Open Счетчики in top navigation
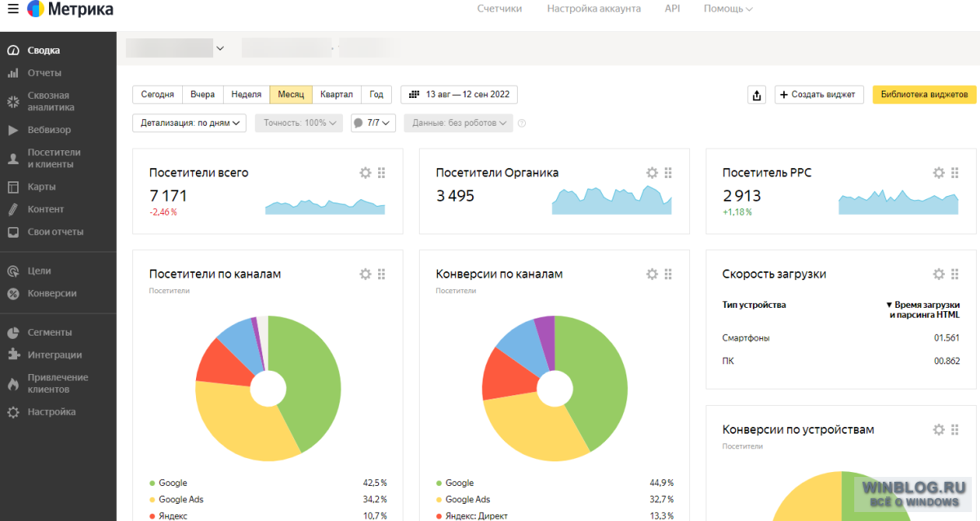Image resolution: width=980 pixels, height=521 pixels. point(499,9)
